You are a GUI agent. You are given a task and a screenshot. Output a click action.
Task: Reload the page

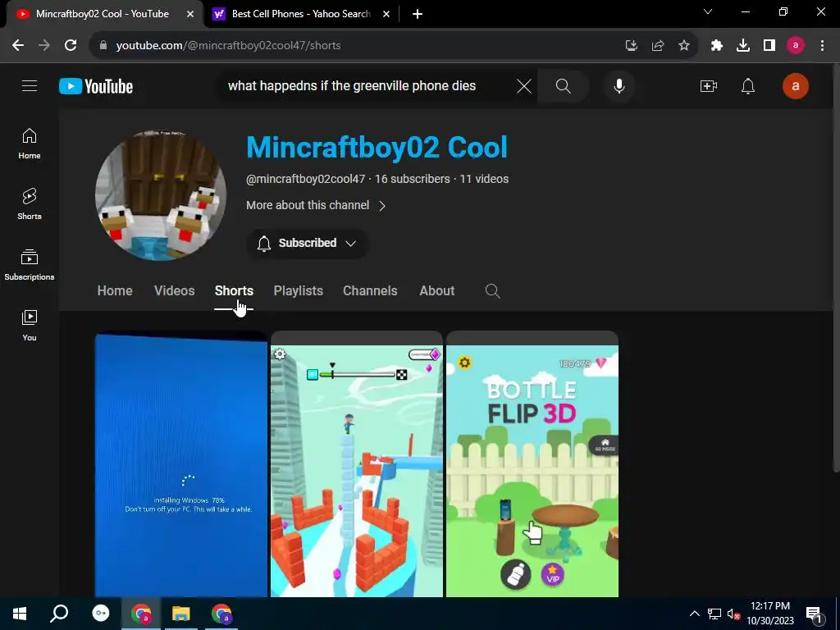[71, 46]
